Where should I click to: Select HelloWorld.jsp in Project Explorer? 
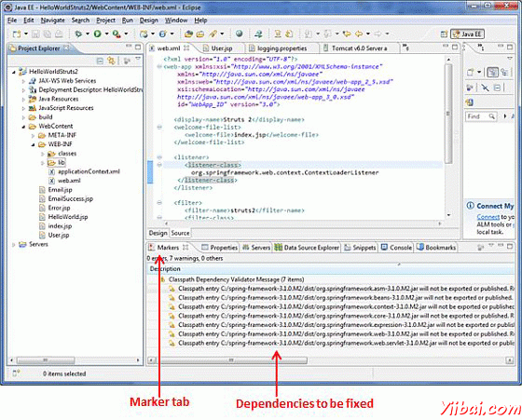click(68, 217)
